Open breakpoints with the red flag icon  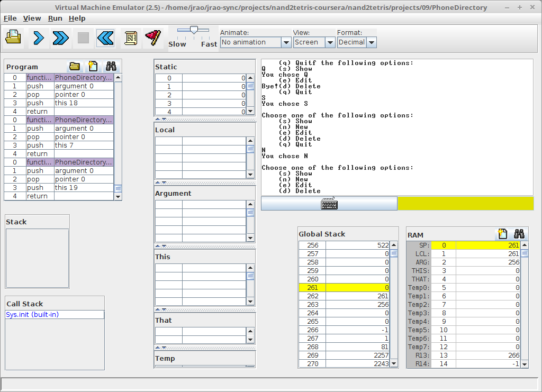[153, 38]
